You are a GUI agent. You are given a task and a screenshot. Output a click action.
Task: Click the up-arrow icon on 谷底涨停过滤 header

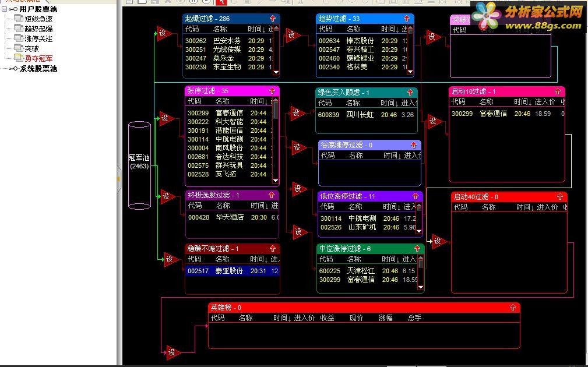pyautogui.click(x=414, y=145)
